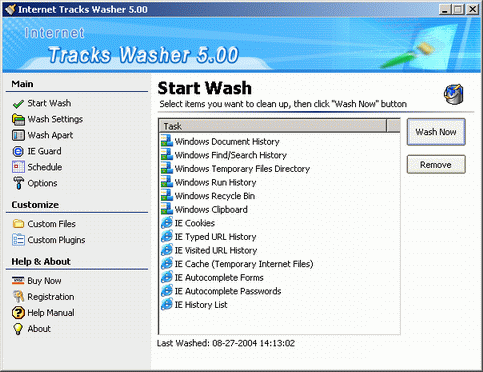Click the Wash Apart icon
Image resolution: width=483 pixels, height=372 pixels.
click(18, 135)
